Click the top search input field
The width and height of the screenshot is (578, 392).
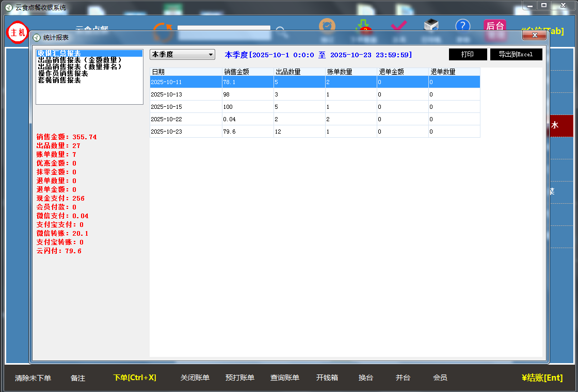(223, 29)
